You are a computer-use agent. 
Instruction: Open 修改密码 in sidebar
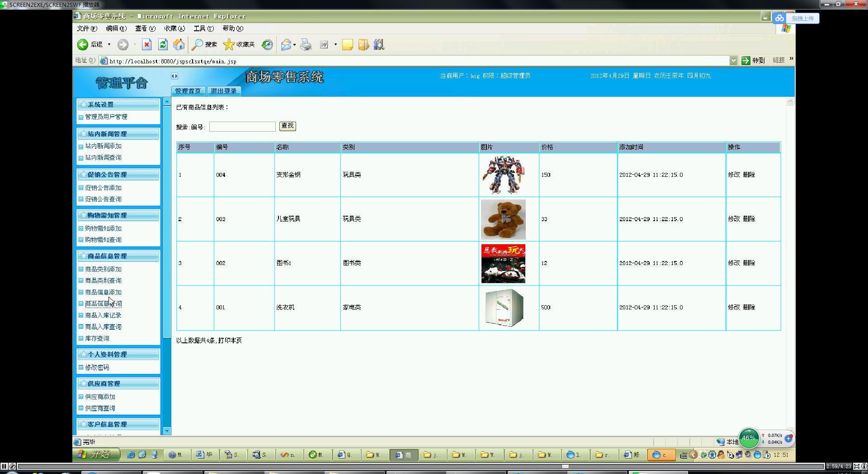[x=97, y=368]
